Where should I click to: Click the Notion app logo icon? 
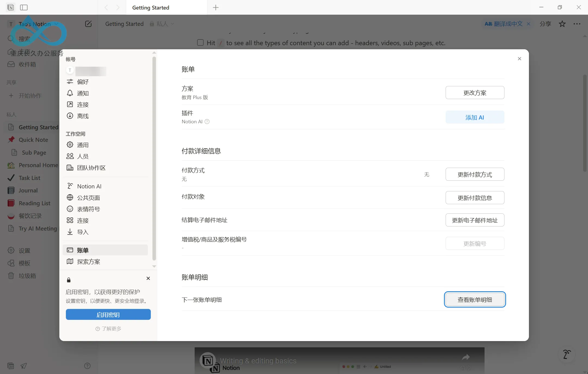point(11,7)
